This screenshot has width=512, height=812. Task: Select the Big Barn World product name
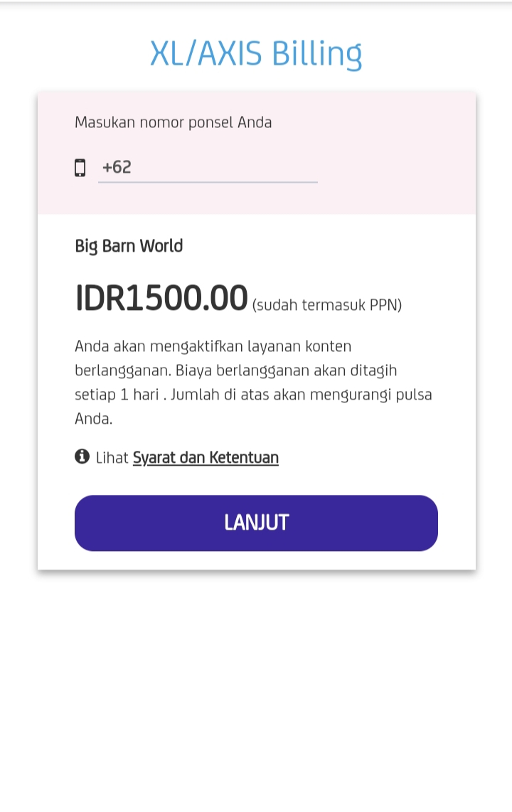tap(129, 246)
